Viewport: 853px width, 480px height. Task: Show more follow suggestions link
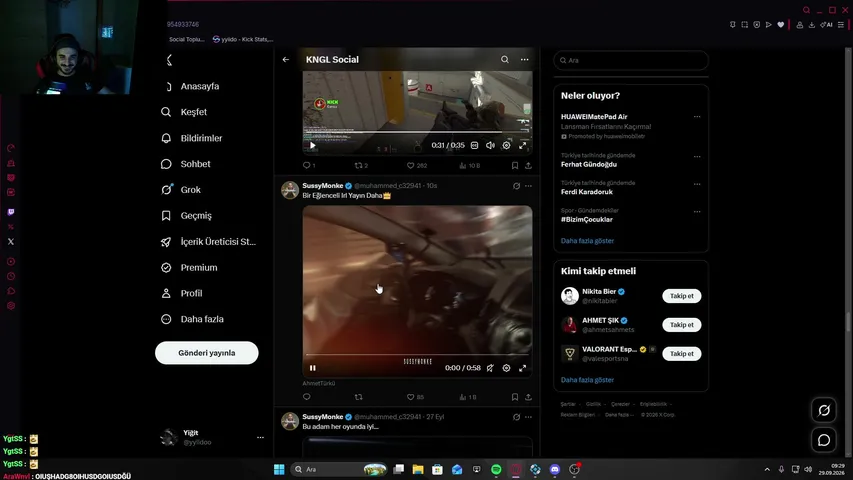pyautogui.click(x=587, y=380)
